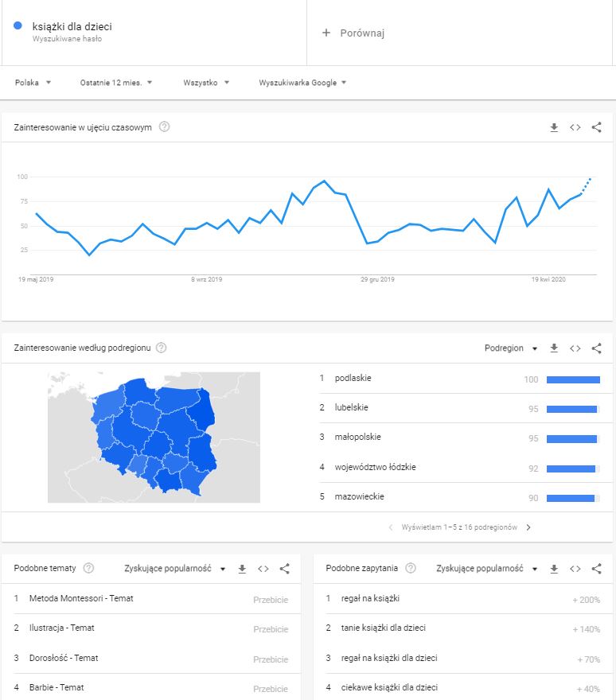Share the subregion interest card

[597, 348]
